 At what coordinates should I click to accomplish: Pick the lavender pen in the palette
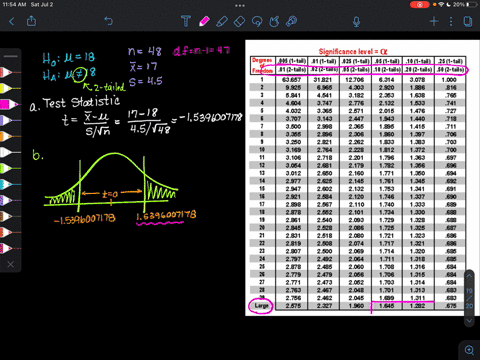point(10,120)
